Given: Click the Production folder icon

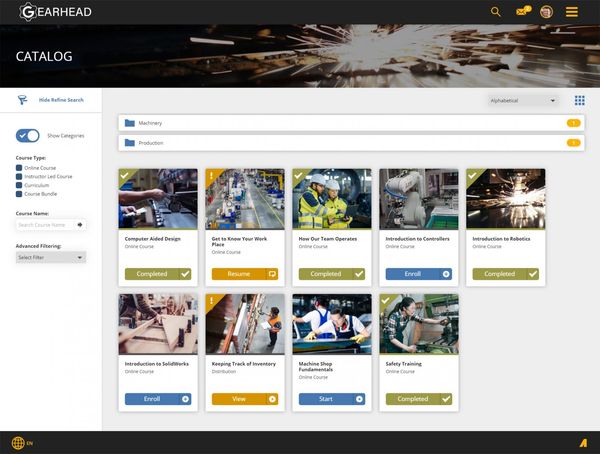Looking at the screenshot, I should pos(130,143).
